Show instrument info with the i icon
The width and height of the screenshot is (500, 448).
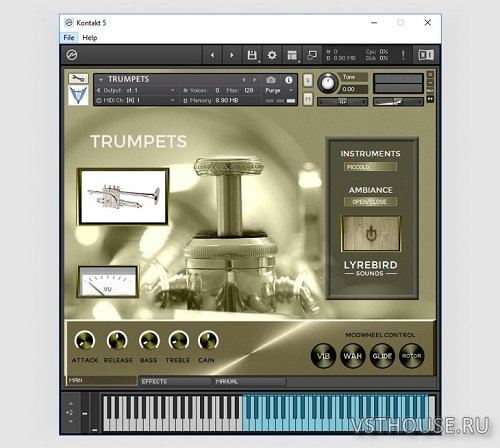click(x=289, y=80)
